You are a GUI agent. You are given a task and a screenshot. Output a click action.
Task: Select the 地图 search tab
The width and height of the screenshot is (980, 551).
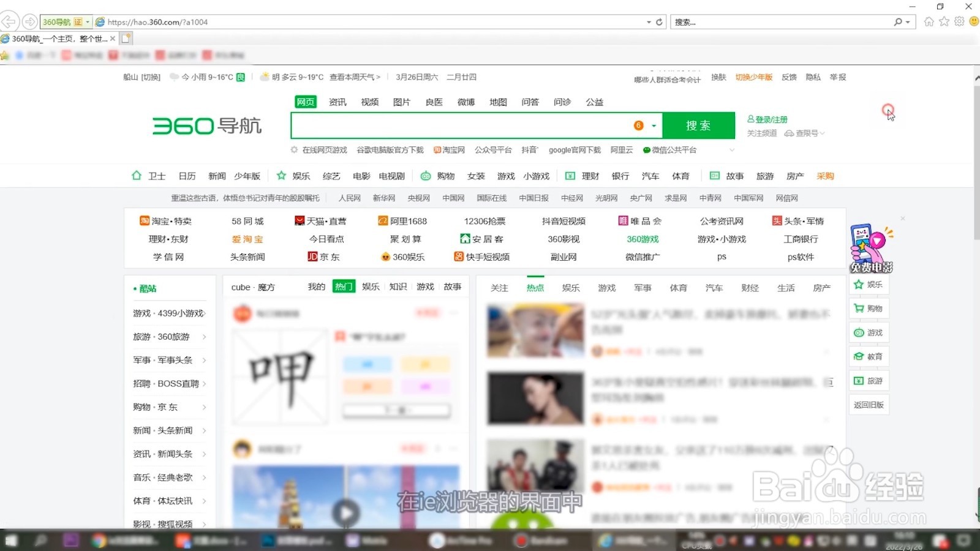498,102
